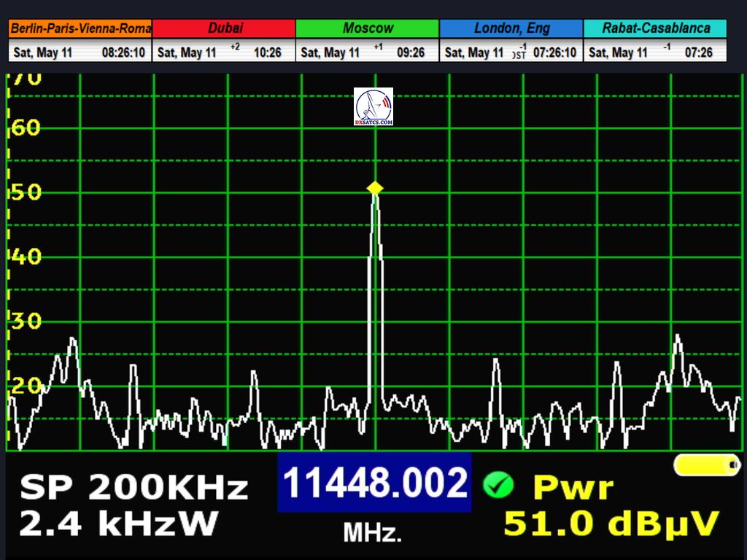
Task: Click the Berlin time showing 08:26:10
Action: (x=123, y=52)
